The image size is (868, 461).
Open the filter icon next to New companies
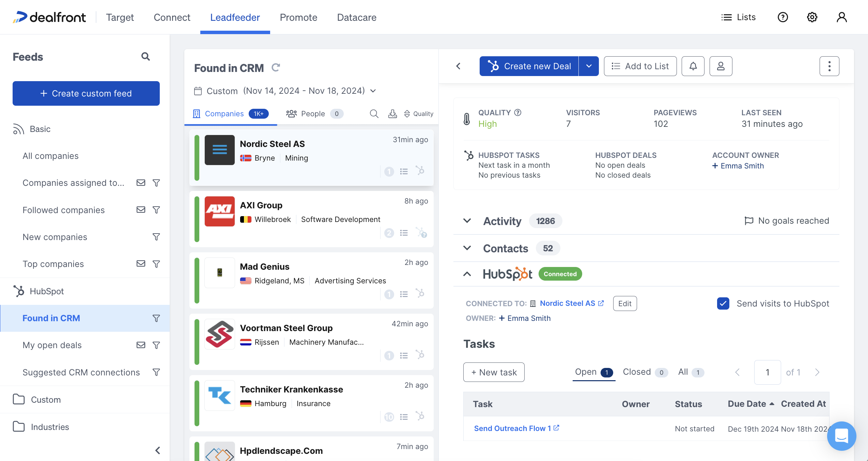[156, 237]
